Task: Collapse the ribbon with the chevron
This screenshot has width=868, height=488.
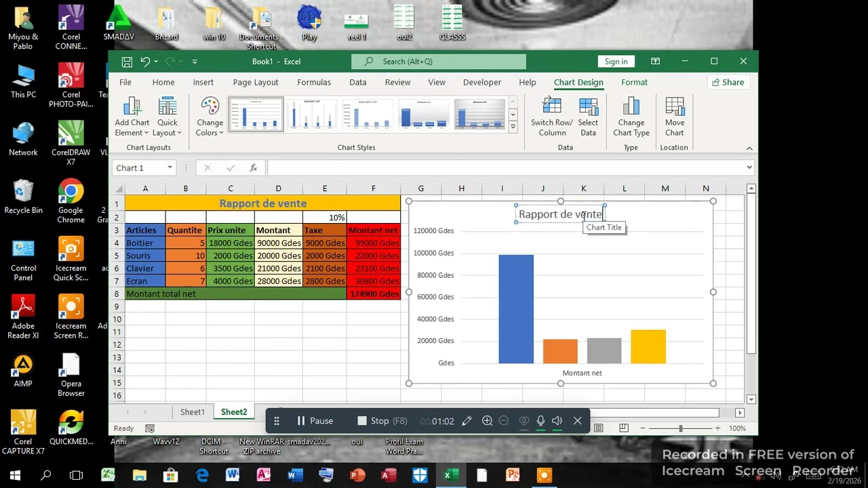Action: pos(749,148)
